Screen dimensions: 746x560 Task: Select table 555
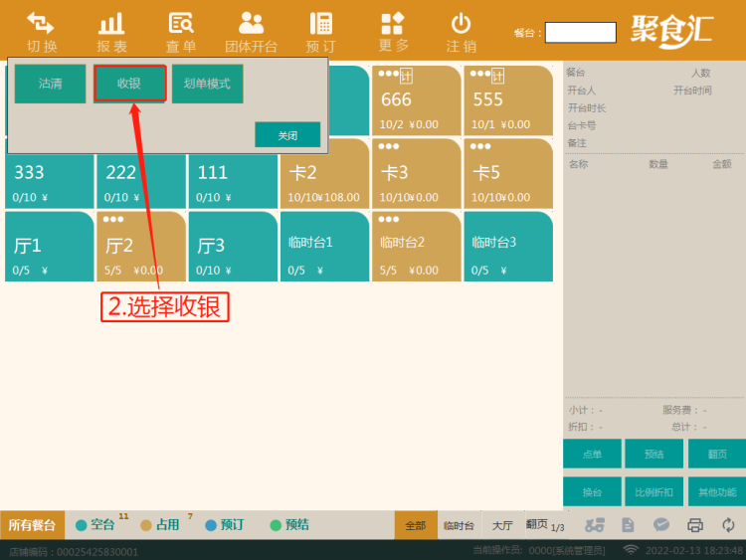(508, 100)
